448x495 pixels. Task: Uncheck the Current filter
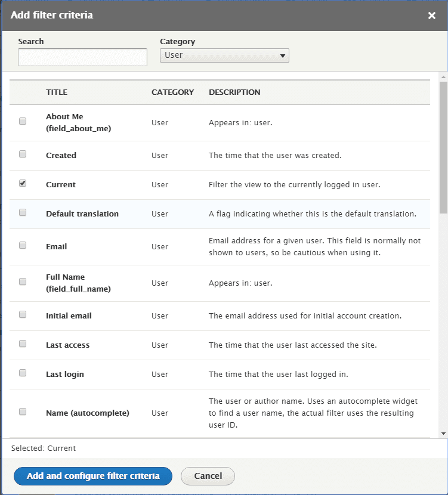click(x=22, y=183)
